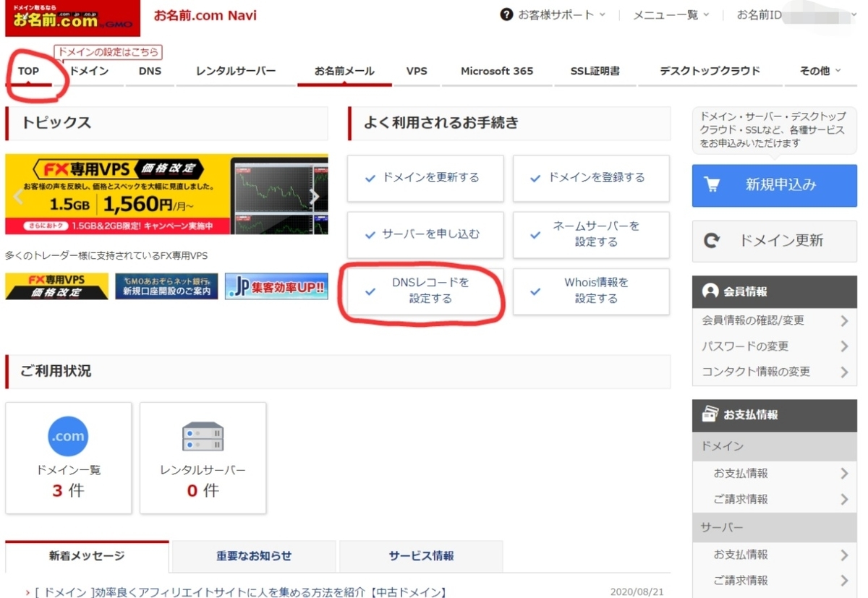Go to the ドメイン navigation tab
Image resolution: width=868 pixels, height=598 pixels.
(x=89, y=71)
